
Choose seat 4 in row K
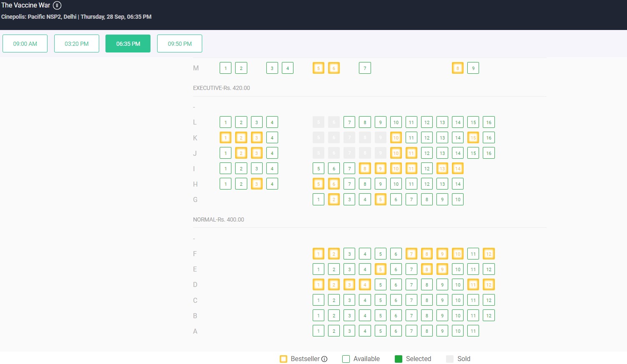(272, 138)
